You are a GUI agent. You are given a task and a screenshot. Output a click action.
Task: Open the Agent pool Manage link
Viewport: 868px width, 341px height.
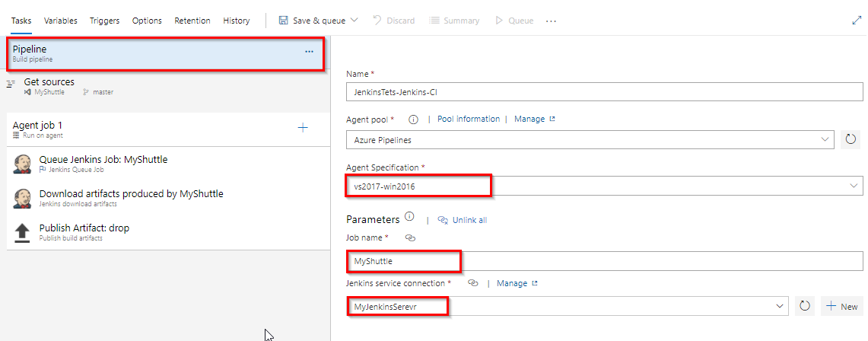[534, 119]
